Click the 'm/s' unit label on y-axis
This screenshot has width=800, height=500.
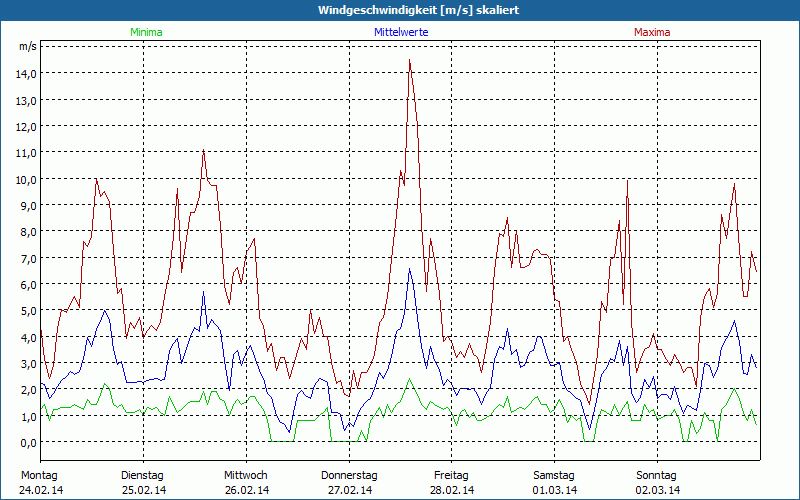point(27,46)
